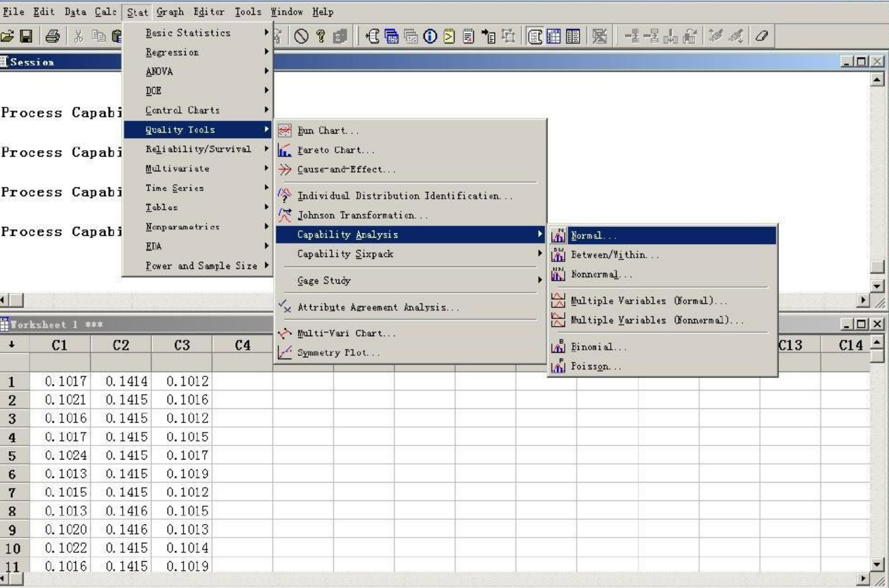The width and height of the screenshot is (889, 588).
Task: Open Pareto Chart menu item
Action: coord(411,150)
